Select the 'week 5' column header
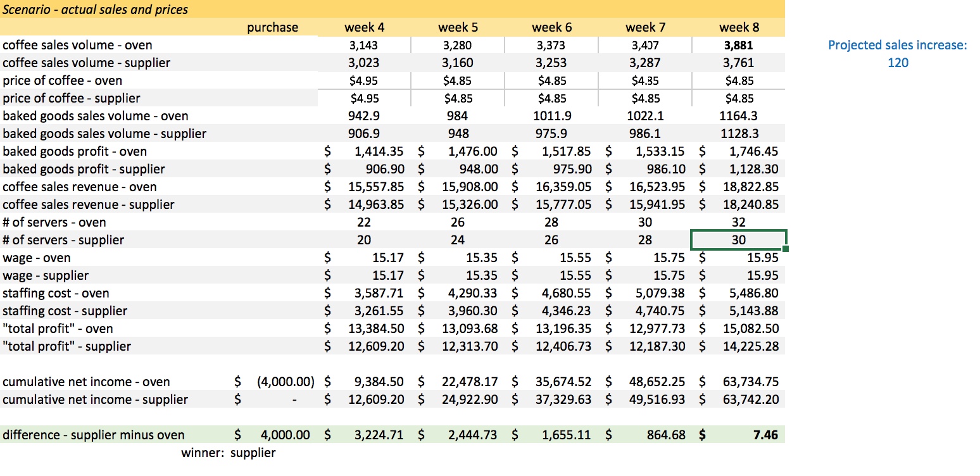This screenshot has height=476, width=980. click(458, 27)
